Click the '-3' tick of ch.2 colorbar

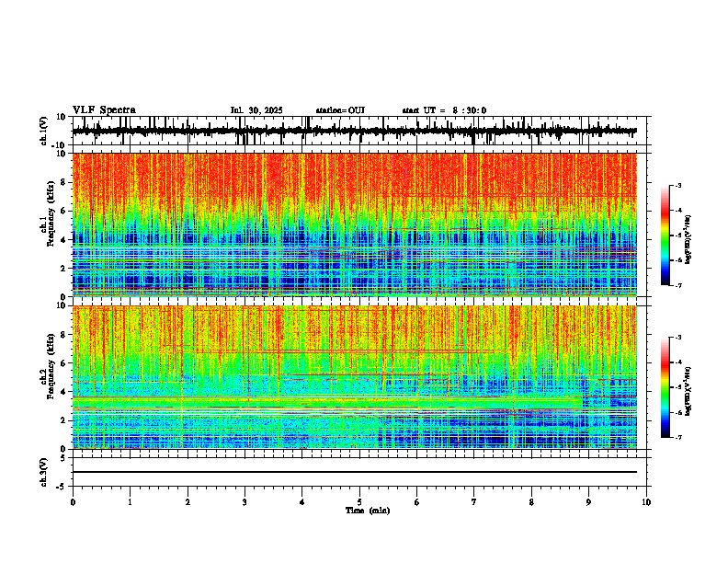[678, 338]
